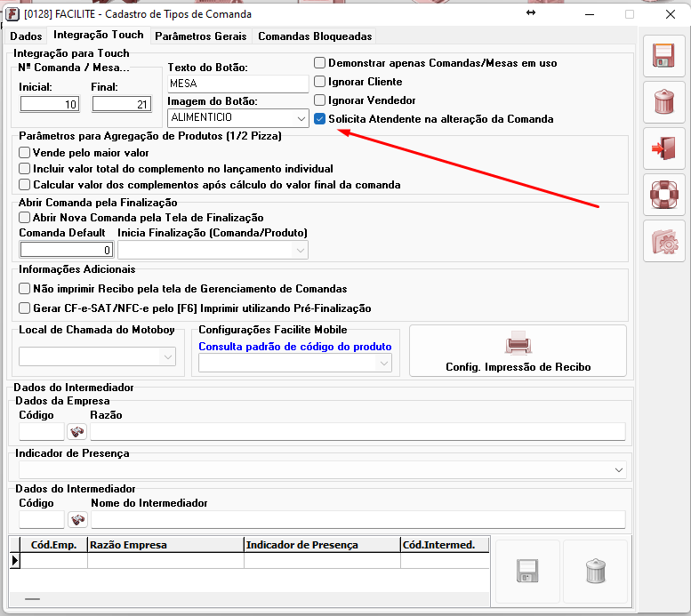
Task: Open the Imagem do Botão ALIMENTICIO dropdown
Action: click(301, 118)
